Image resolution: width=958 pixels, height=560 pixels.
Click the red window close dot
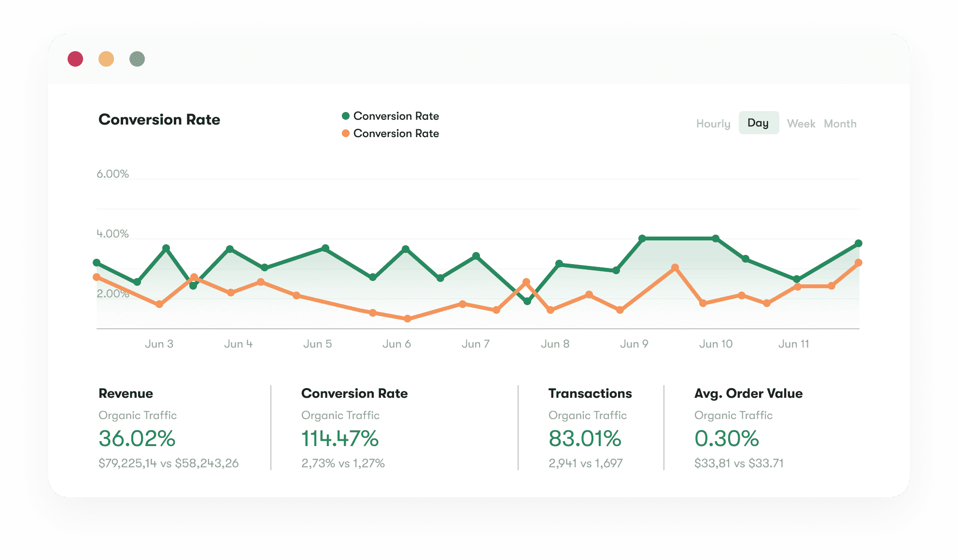75,59
